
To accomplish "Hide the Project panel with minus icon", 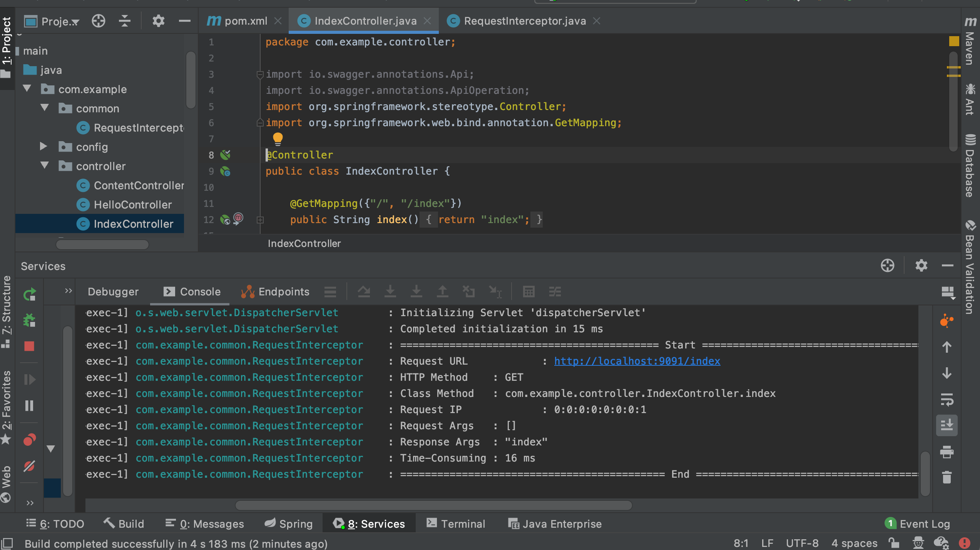I will [x=185, y=21].
